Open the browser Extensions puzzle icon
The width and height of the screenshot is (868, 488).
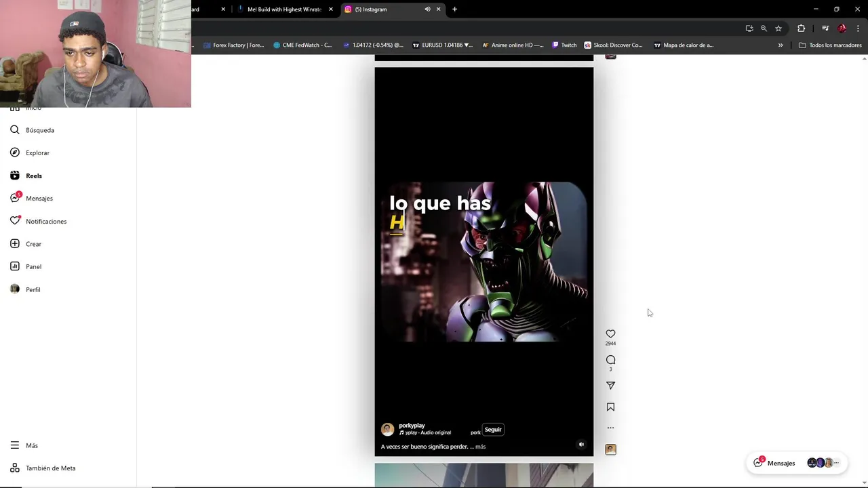click(802, 28)
